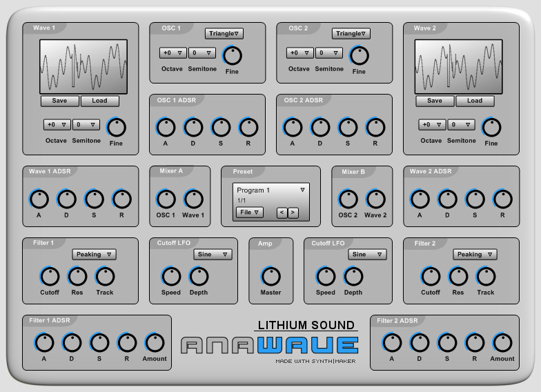Click the OSC 1 ADSR sustain knob
Viewport: 541px width, 392px height.
[221, 128]
